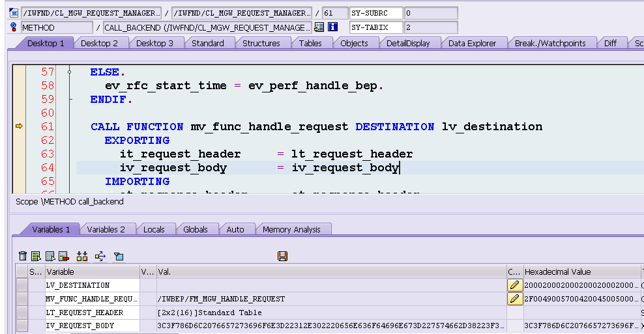Click the CALL_BACKEND event name field
Viewport: 644px width, 334px height.
[x=207, y=27]
